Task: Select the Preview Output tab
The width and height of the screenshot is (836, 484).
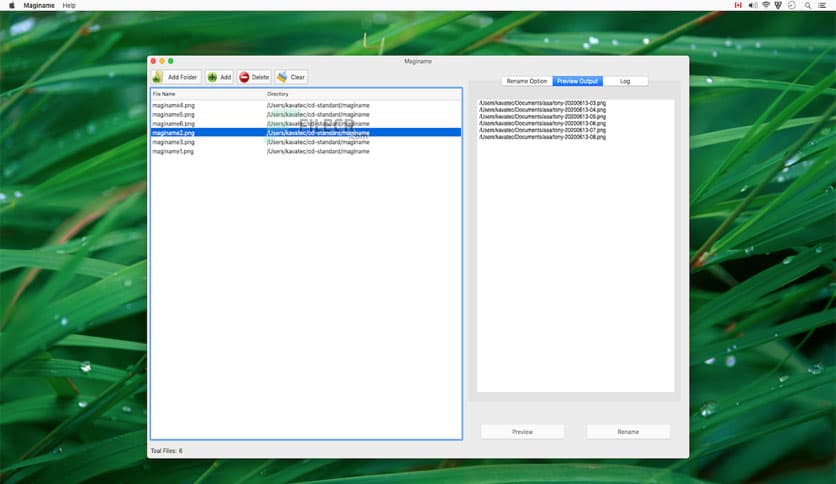Action: 577,81
